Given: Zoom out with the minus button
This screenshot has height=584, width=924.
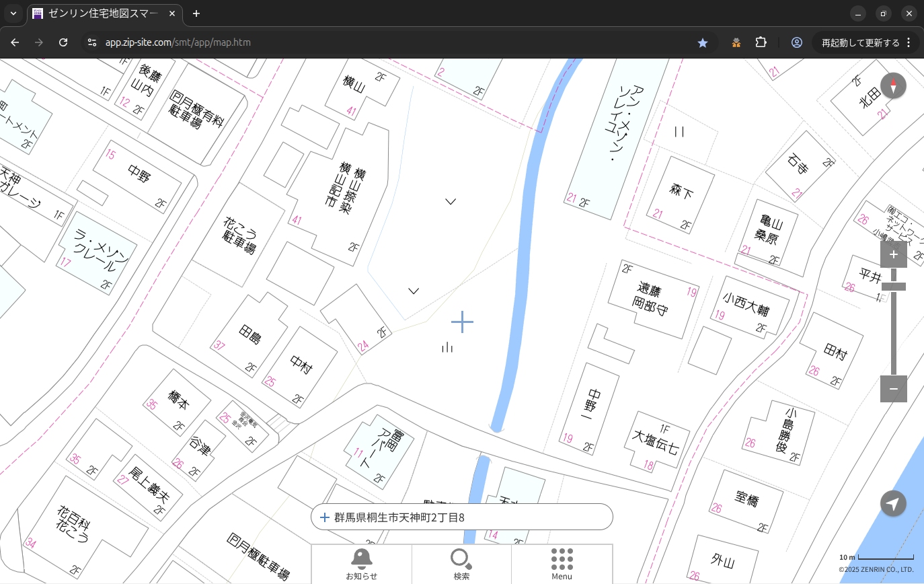Looking at the screenshot, I should click(893, 389).
